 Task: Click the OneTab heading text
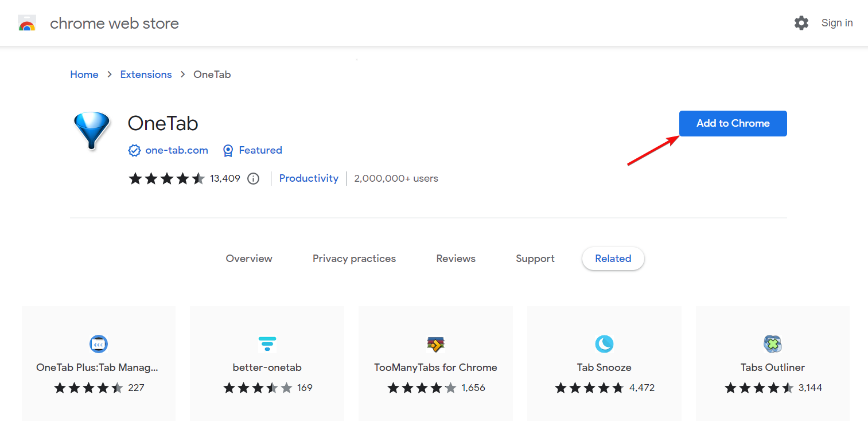pyautogui.click(x=163, y=123)
